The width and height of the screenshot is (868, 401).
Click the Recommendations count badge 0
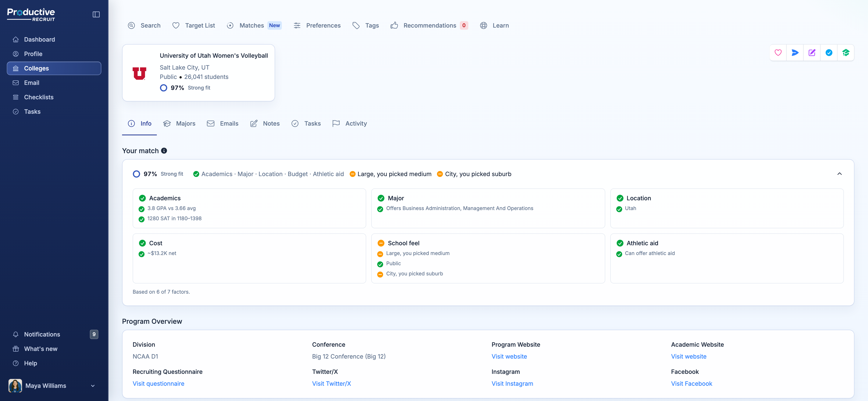click(x=464, y=25)
